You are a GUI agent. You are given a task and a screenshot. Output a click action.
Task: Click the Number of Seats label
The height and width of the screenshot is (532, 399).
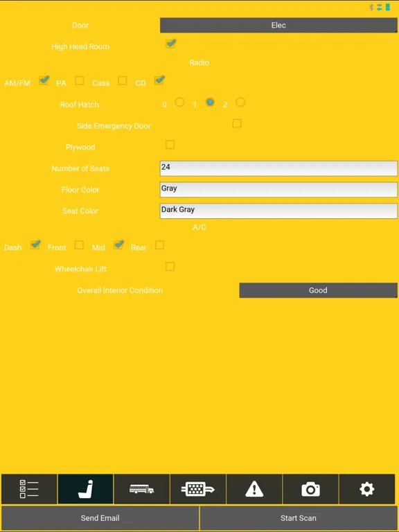point(80,168)
